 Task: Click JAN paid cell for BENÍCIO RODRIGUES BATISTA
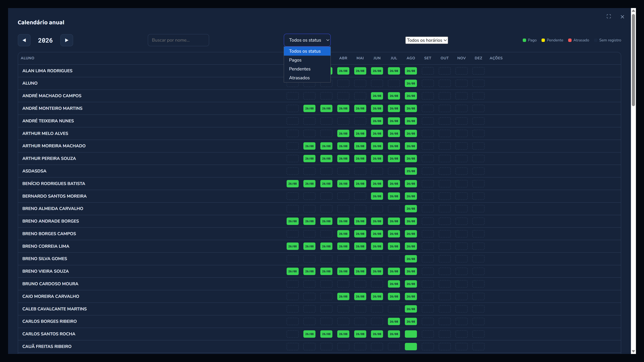(x=292, y=184)
